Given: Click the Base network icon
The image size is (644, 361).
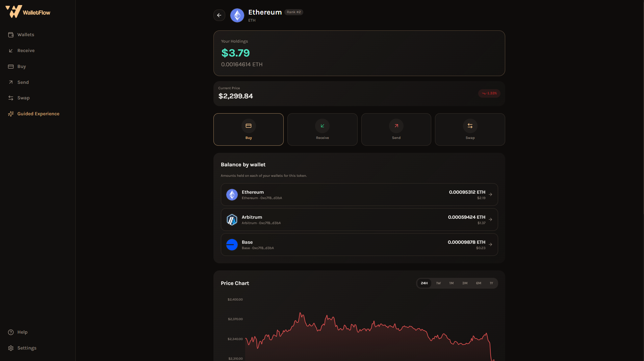Looking at the screenshot, I should tap(232, 245).
